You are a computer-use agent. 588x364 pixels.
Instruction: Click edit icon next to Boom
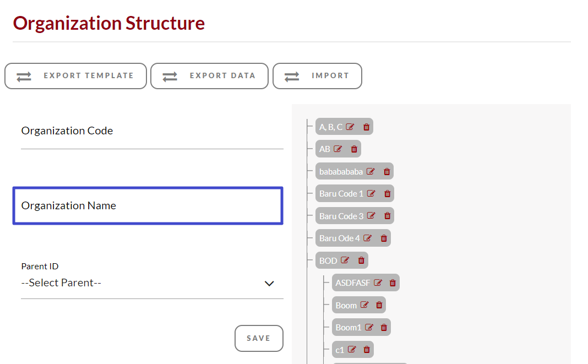tap(364, 305)
